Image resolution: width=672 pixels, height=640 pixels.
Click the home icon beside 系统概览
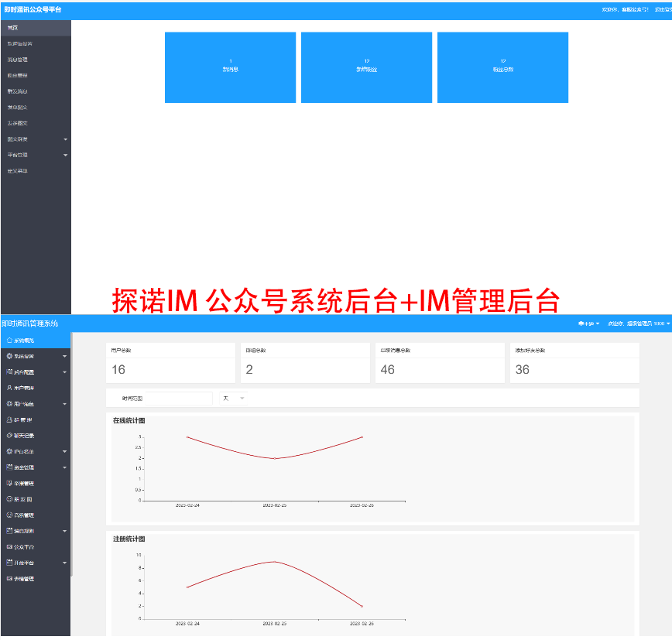click(9, 341)
